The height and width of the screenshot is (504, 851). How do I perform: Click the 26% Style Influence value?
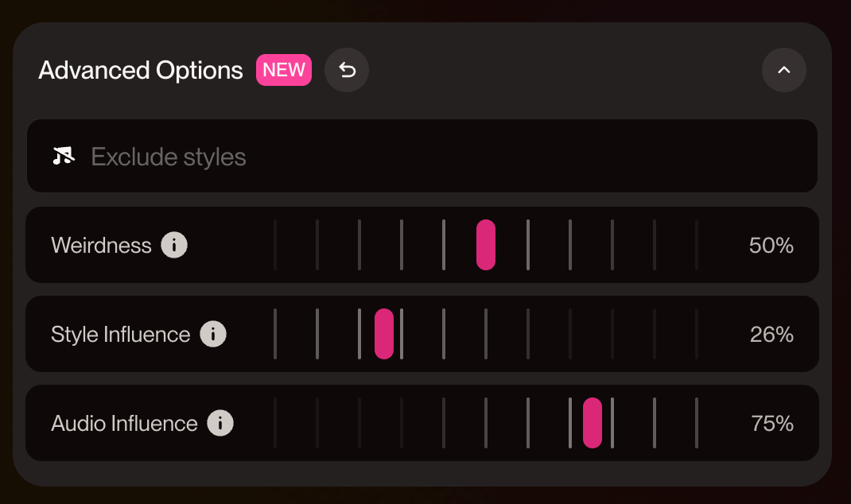tap(771, 334)
